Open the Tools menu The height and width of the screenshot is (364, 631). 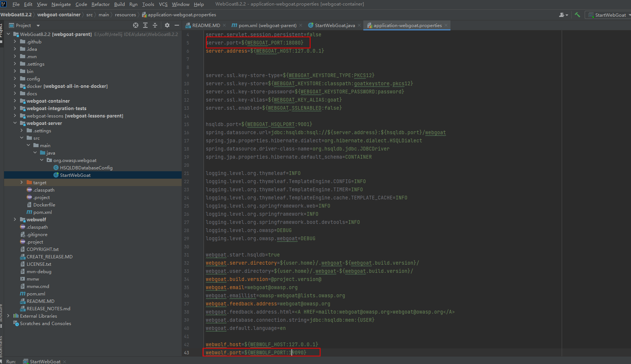(x=148, y=4)
